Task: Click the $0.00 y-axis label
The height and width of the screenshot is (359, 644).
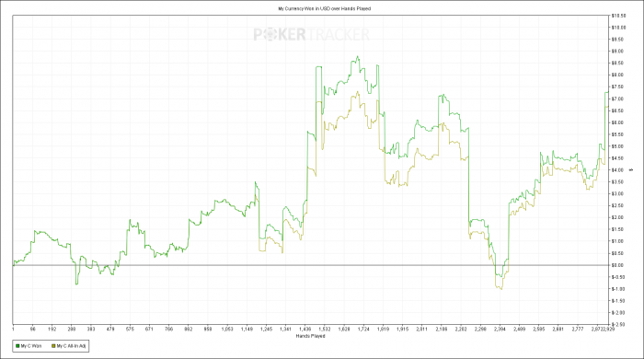Action: tap(618, 265)
